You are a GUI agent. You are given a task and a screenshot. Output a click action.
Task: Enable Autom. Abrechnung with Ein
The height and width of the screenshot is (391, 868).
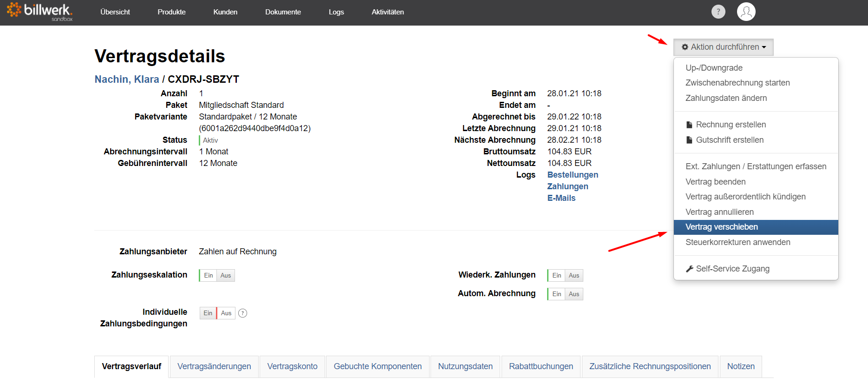click(556, 294)
